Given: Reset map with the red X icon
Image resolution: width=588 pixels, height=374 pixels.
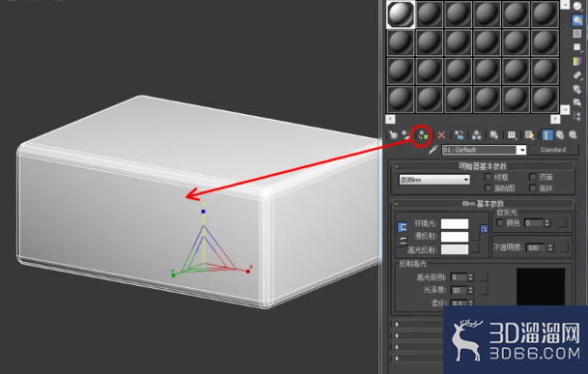Looking at the screenshot, I should pyautogui.click(x=441, y=134).
